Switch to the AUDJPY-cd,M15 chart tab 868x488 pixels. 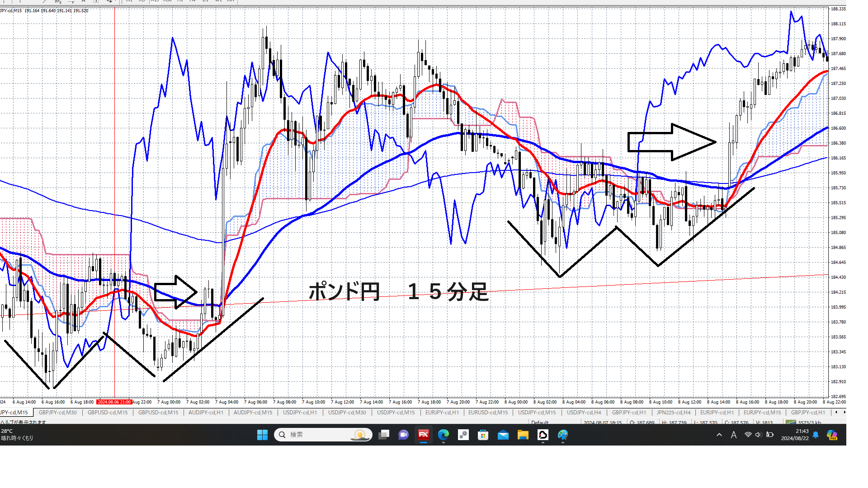(x=253, y=413)
